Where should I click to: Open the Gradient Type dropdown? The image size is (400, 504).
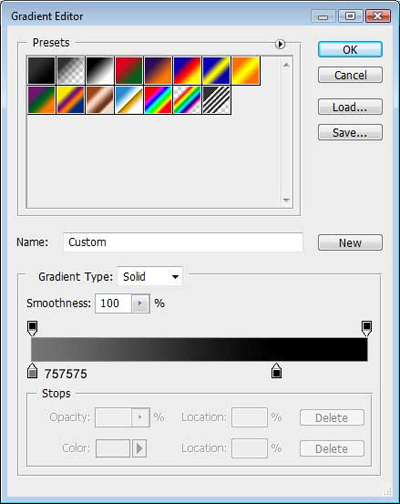tap(150, 276)
